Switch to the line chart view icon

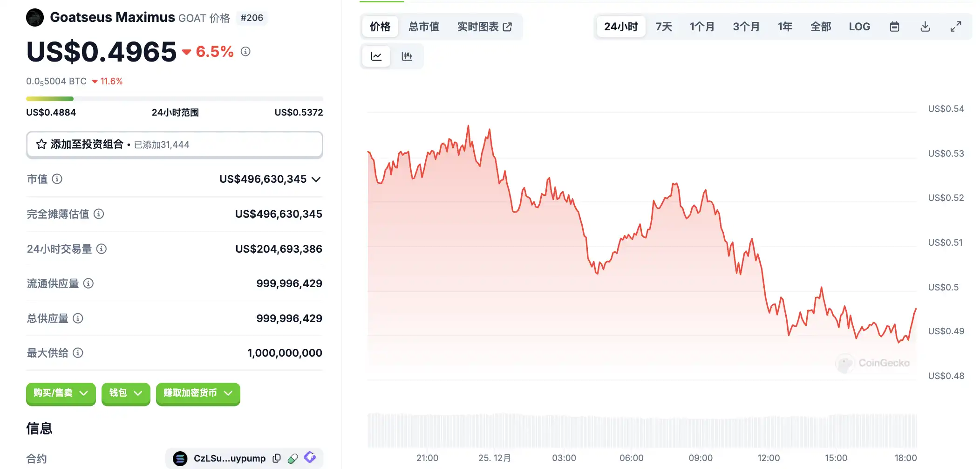click(x=376, y=56)
